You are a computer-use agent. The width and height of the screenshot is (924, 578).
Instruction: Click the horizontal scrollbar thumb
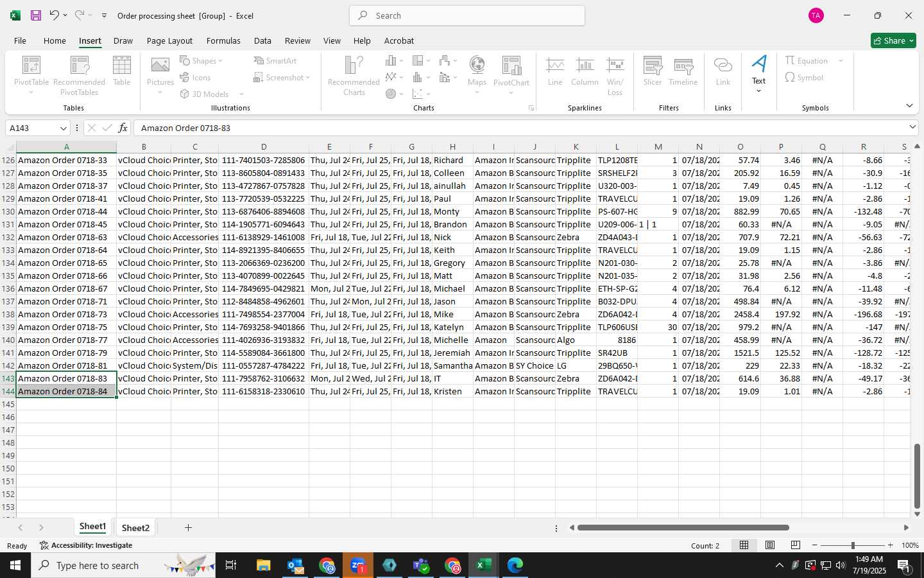click(x=683, y=528)
